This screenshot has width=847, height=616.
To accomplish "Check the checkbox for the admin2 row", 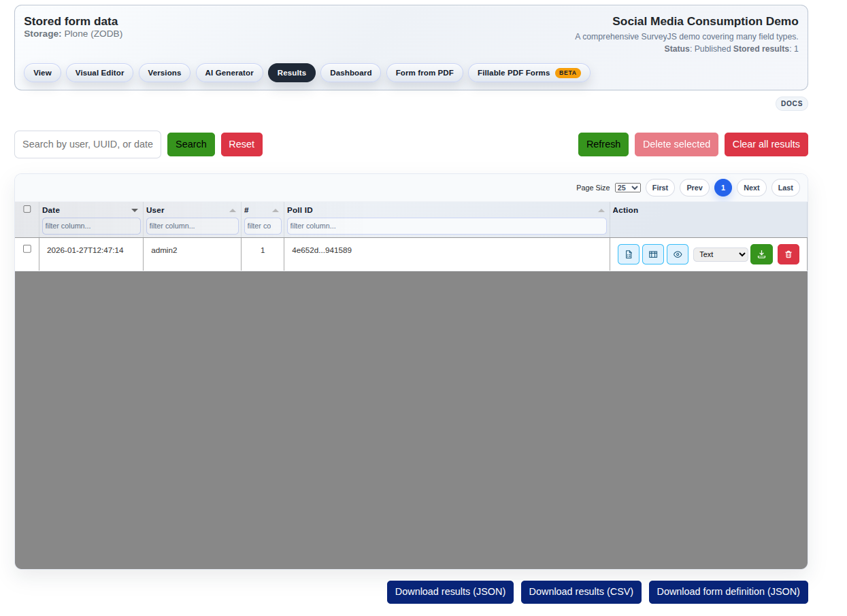I will [27, 249].
